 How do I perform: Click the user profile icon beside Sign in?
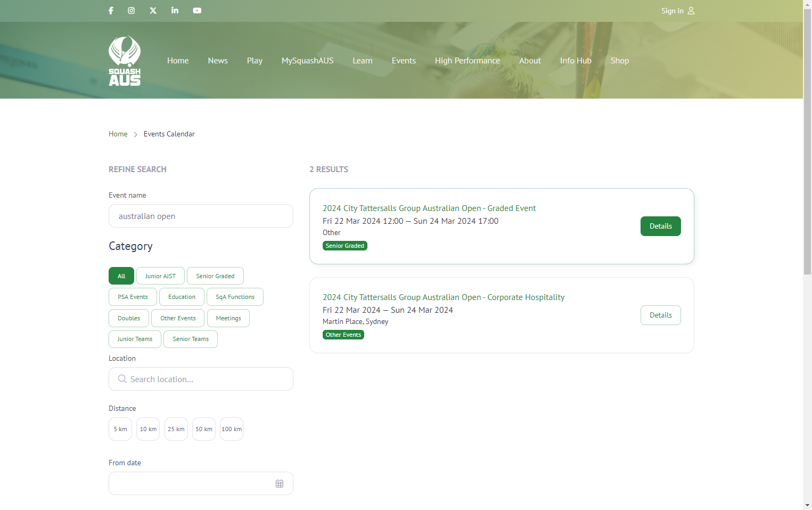click(691, 11)
